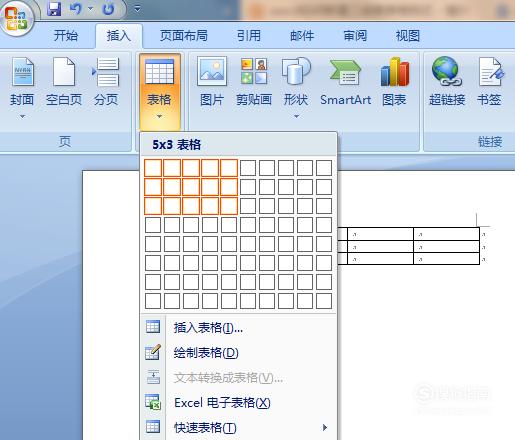This screenshot has width=515, height=440.
Task: Open the 引用 tab
Action: tap(249, 35)
